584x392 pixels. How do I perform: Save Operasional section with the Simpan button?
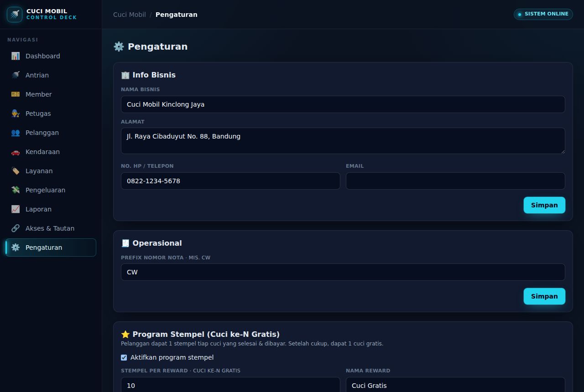coord(544,296)
